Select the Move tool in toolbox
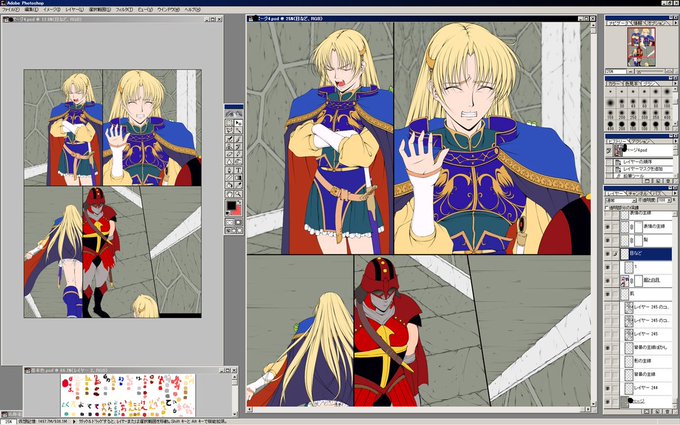680x425 pixels. coord(238,123)
